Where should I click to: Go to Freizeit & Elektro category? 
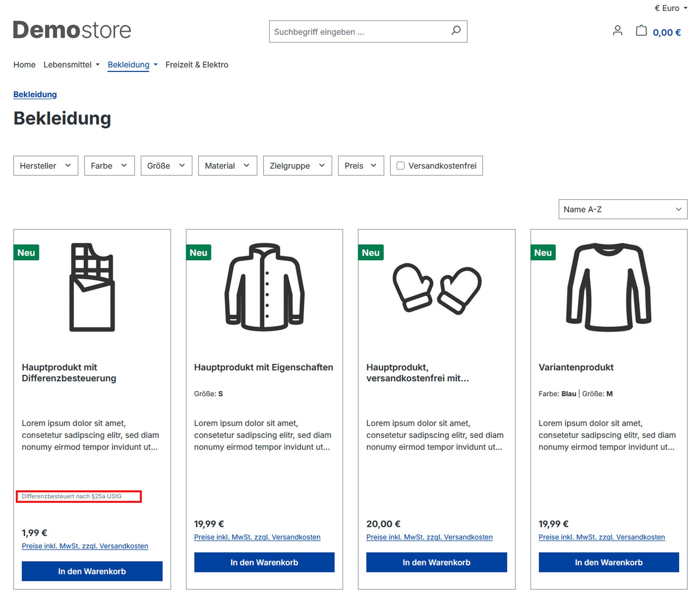point(197,65)
